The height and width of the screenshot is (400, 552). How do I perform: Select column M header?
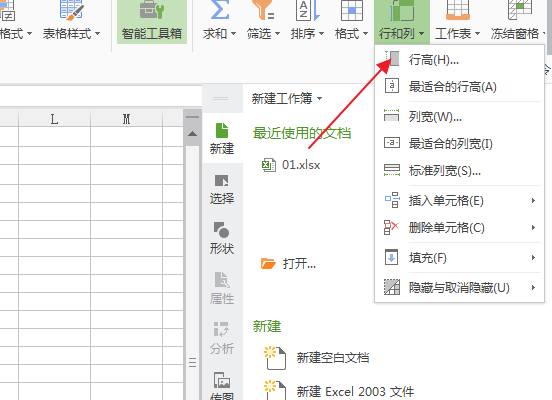tap(126, 119)
